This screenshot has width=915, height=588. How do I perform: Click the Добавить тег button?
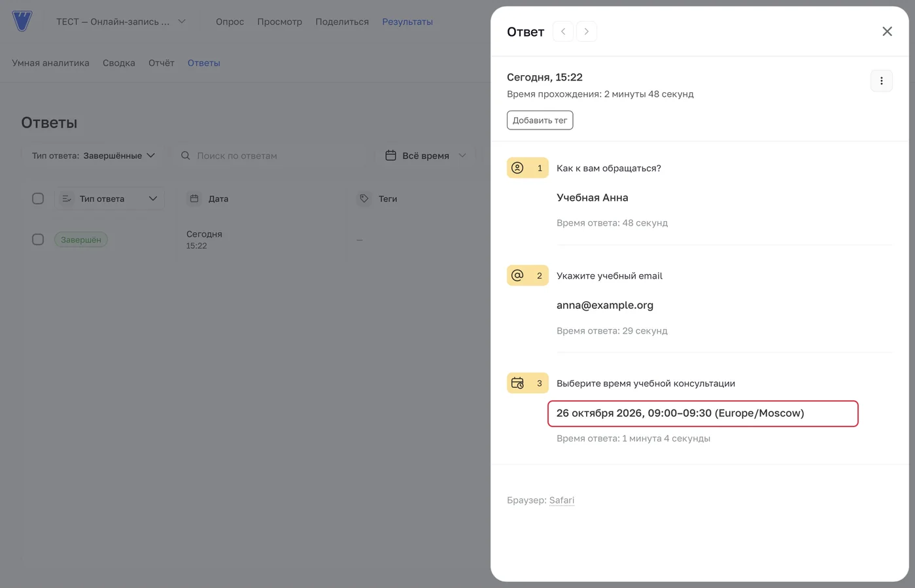pos(540,120)
